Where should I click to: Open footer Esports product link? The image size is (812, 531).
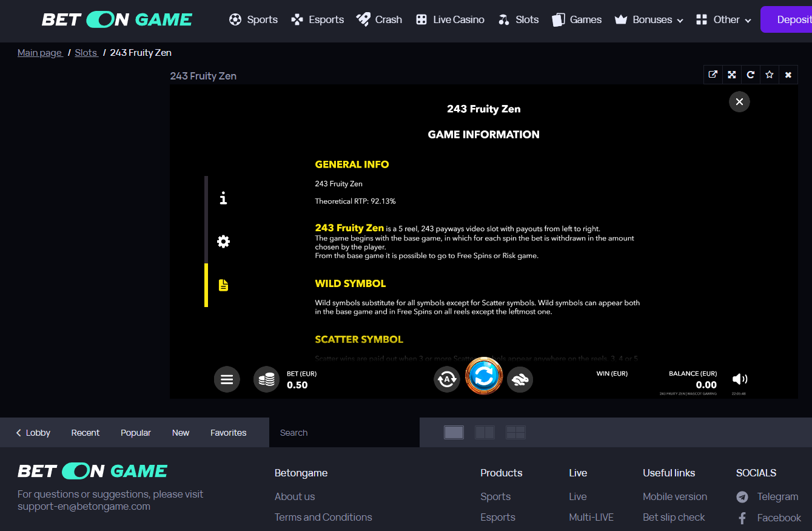click(498, 517)
